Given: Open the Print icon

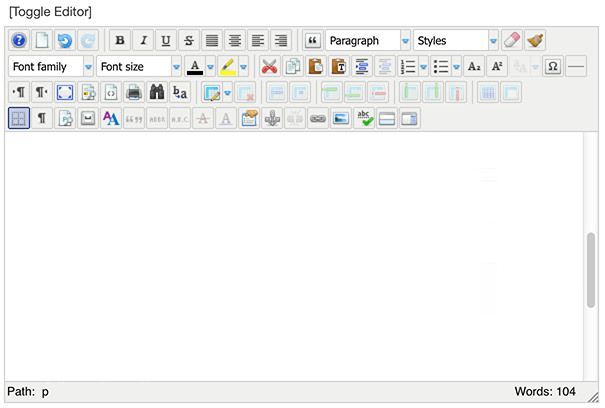Looking at the screenshot, I should tap(134, 92).
